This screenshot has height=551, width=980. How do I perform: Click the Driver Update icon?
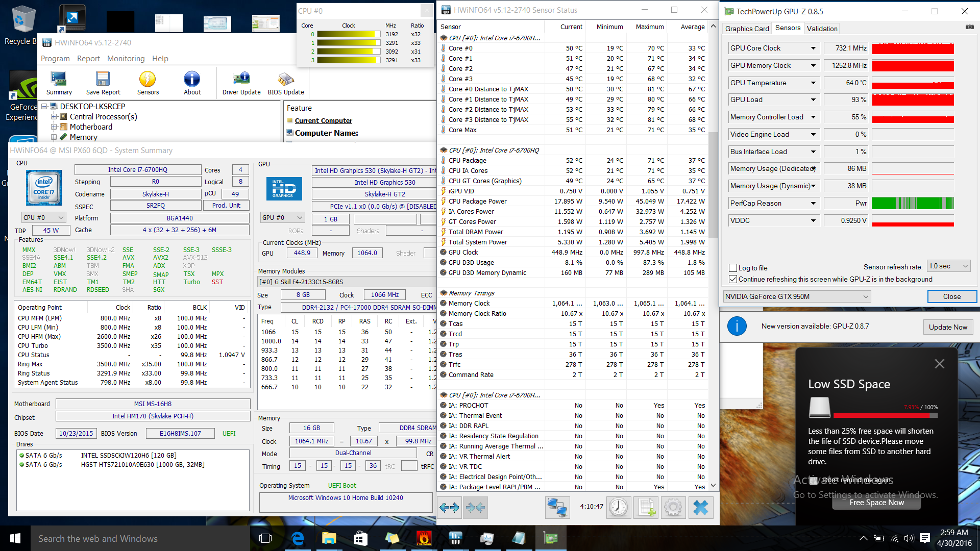tap(241, 83)
